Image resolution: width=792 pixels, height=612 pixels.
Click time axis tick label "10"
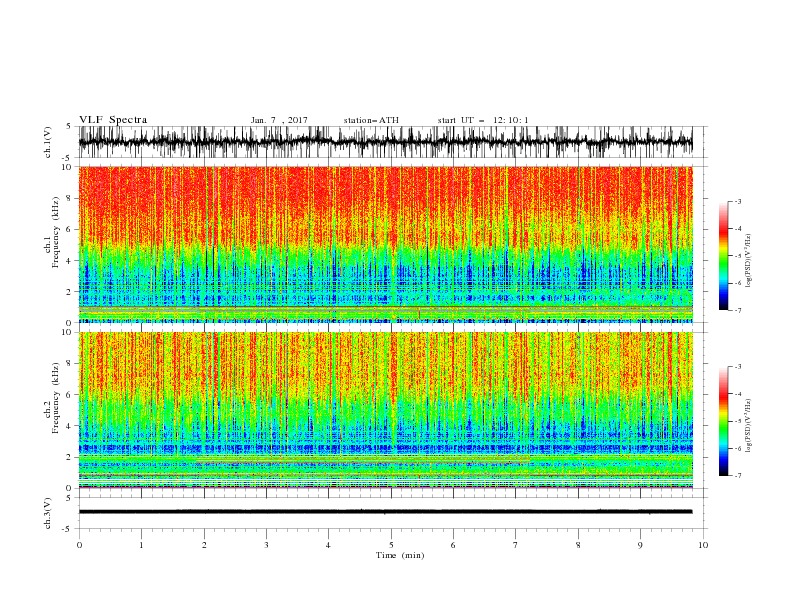(703, 545)
